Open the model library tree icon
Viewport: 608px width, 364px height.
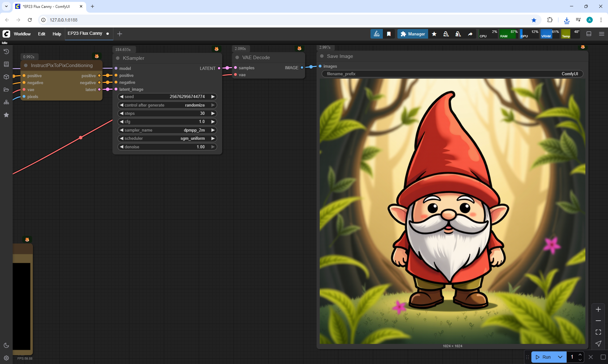[x=6, y=102]
